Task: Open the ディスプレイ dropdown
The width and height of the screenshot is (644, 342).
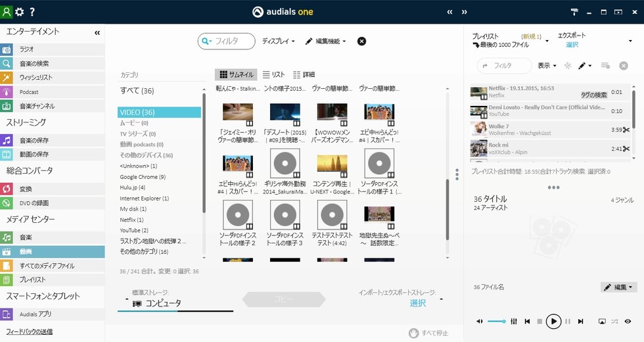Action: point(279,41)
